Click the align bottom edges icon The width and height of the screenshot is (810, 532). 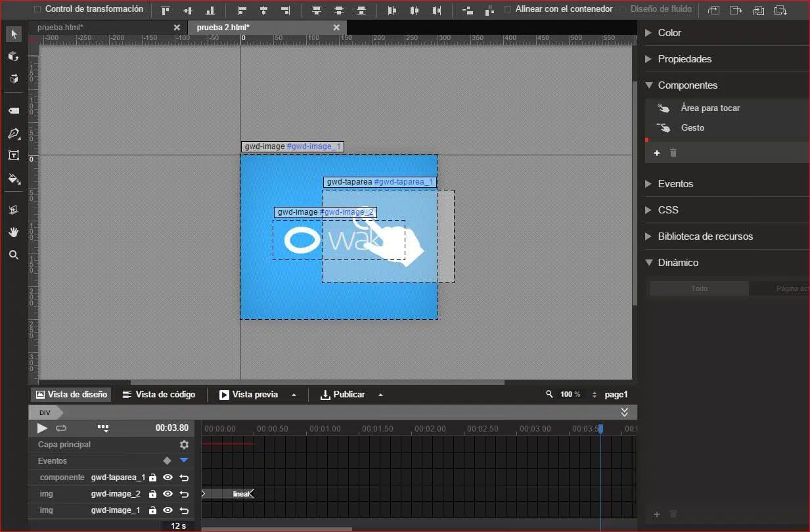210,11
